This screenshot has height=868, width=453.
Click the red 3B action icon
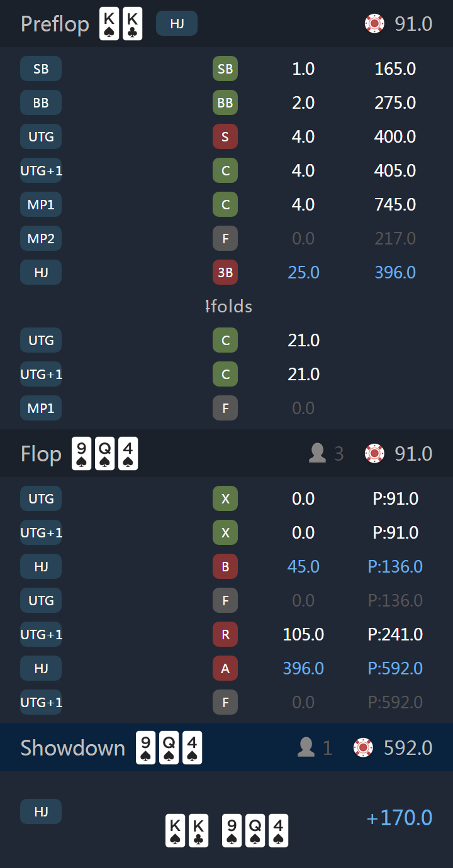[x=225, y=272]
